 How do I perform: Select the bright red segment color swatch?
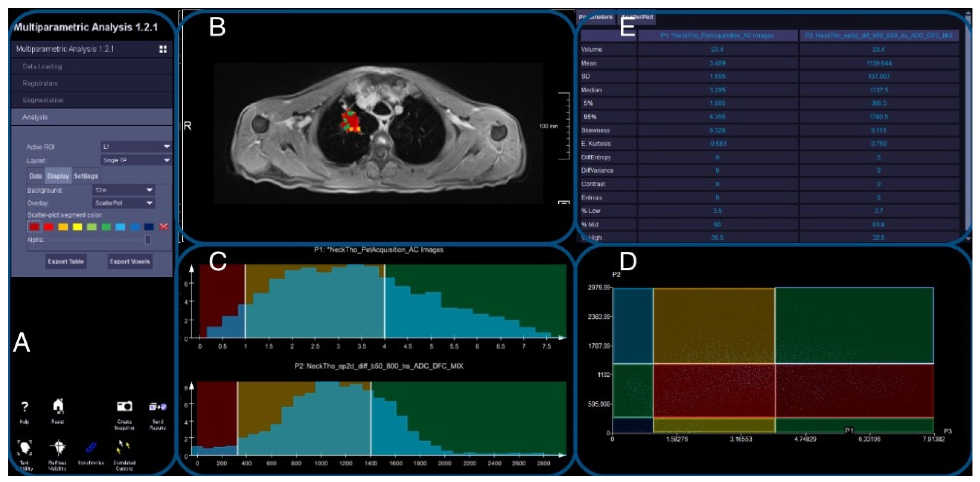[x=49, y=227]
